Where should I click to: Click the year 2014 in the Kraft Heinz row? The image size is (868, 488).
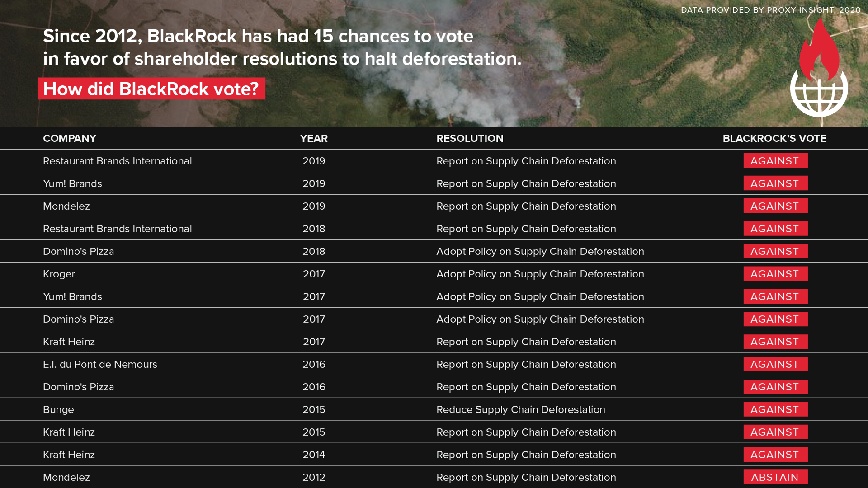(314, 455)
